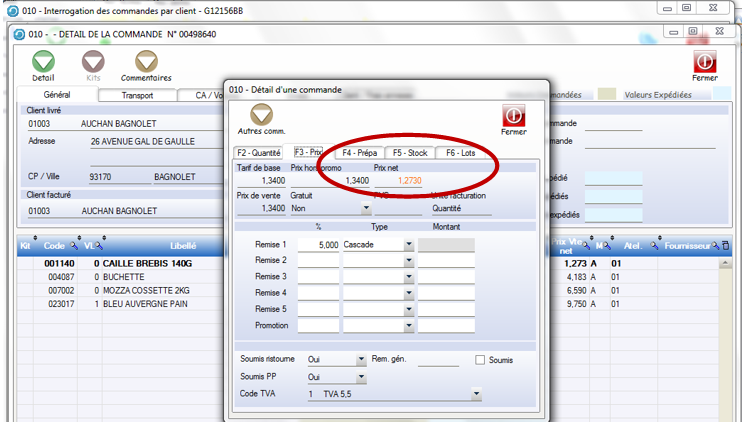This screenshot has width=742, height=422.
Task: Toggle the Soumis checkbox
Action: click(x=481, y=360)
